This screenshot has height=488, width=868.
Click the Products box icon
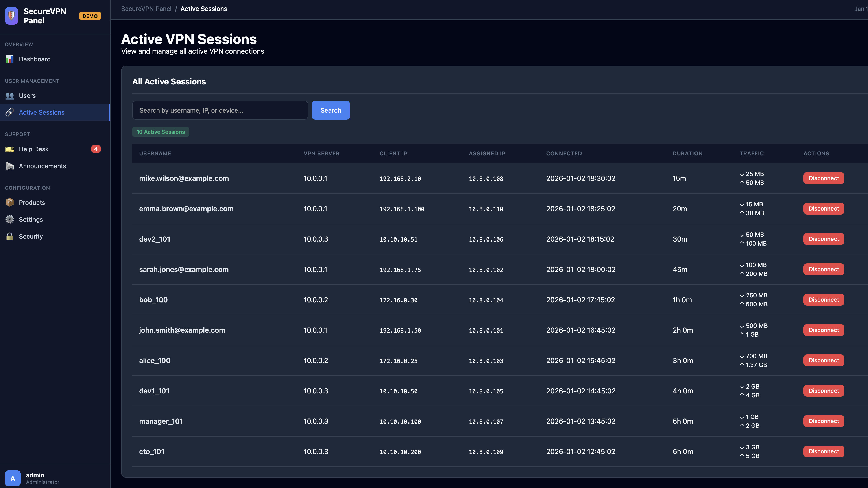[x=10, y=202]
